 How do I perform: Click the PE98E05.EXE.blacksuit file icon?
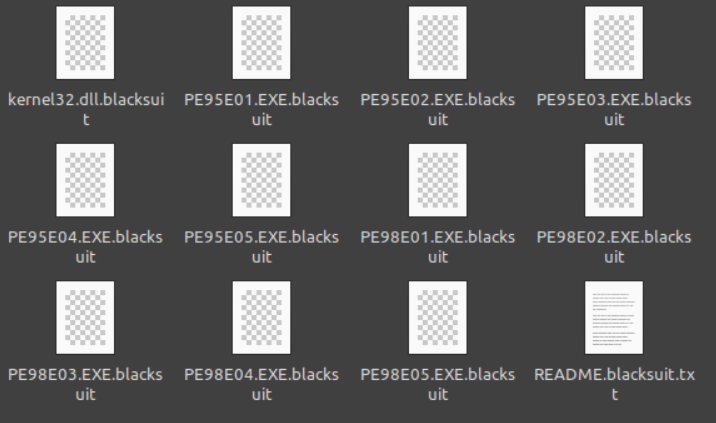point(438,317)
